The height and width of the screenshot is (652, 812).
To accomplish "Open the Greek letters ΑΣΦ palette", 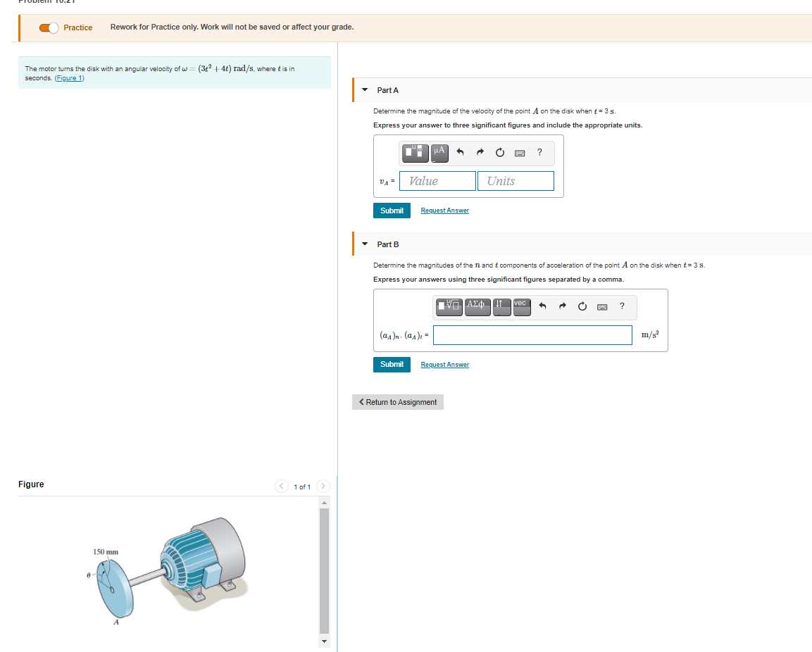I will [477, 306].
